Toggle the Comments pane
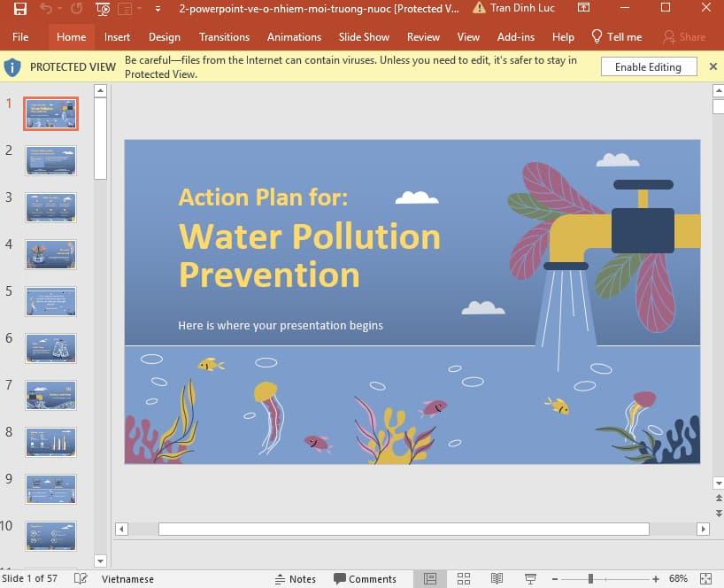This screenshot has height=588, width=724. click(366, 578)
